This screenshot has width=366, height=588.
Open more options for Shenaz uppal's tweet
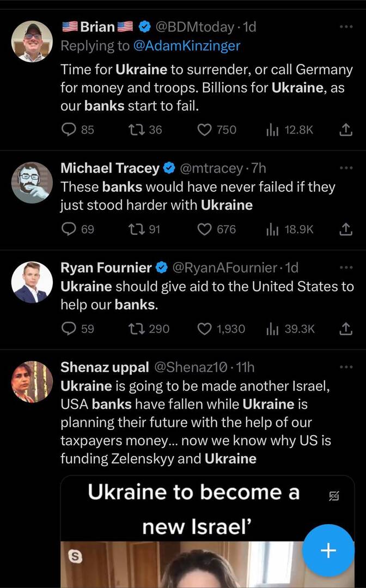(x=346, y=367)
